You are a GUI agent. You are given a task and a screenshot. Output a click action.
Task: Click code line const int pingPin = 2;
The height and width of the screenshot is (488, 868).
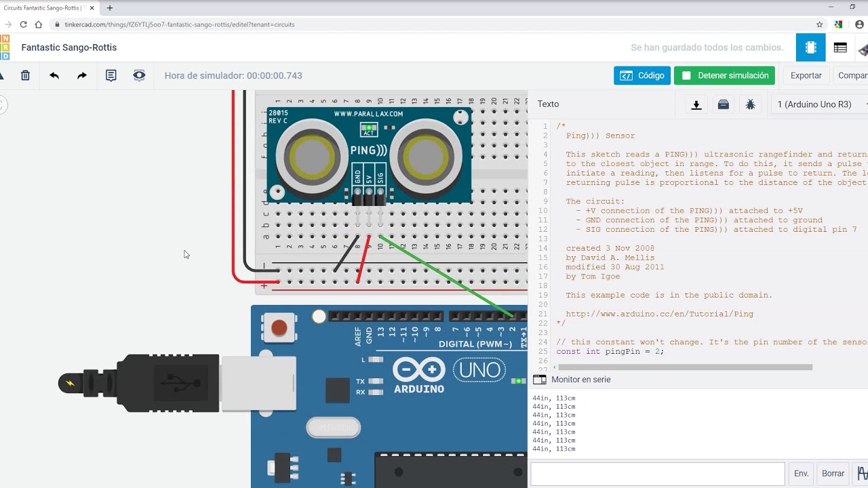[x=610, y=352]
